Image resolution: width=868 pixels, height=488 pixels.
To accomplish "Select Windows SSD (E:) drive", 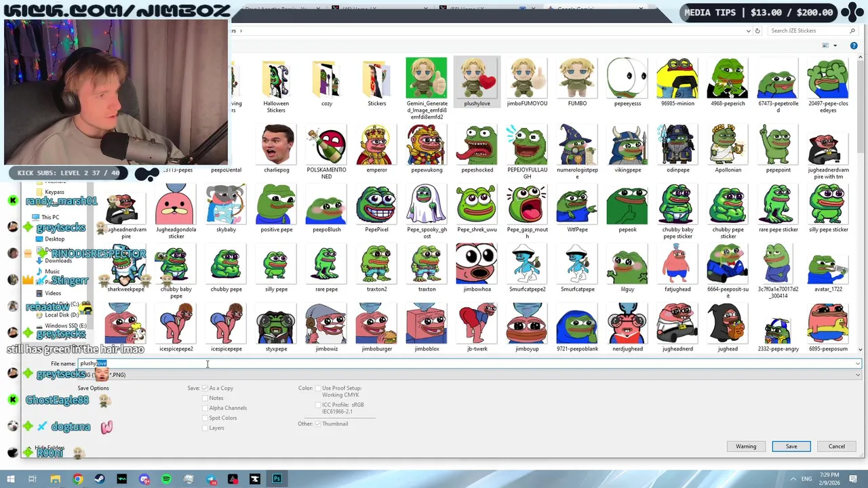I will pos(66,326).
